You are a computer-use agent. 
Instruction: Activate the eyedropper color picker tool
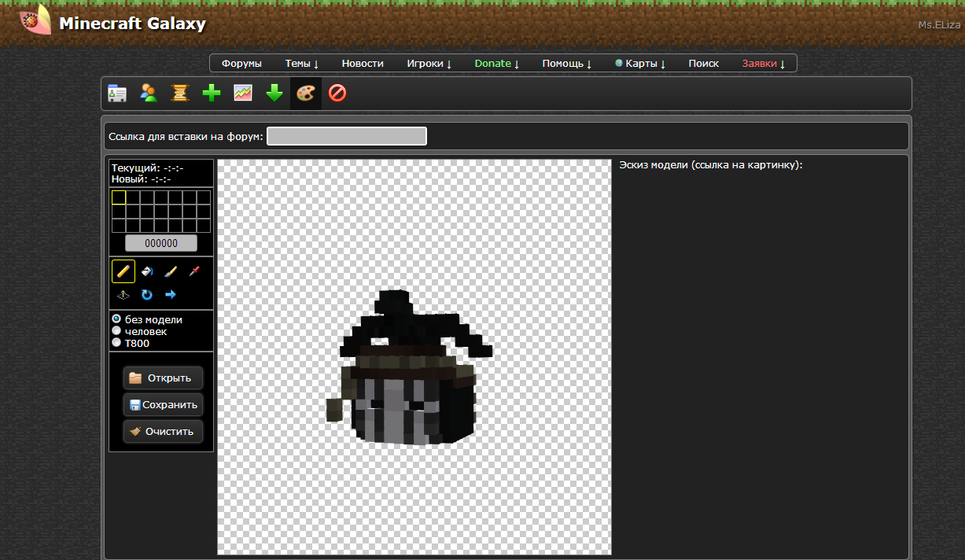point(193,271)
